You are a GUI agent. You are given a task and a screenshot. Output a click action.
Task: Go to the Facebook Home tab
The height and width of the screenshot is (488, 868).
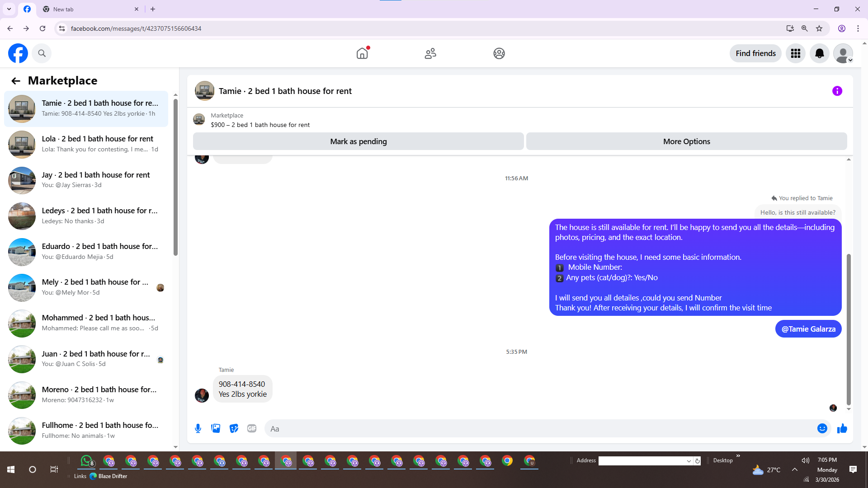(x=362, y=53)
